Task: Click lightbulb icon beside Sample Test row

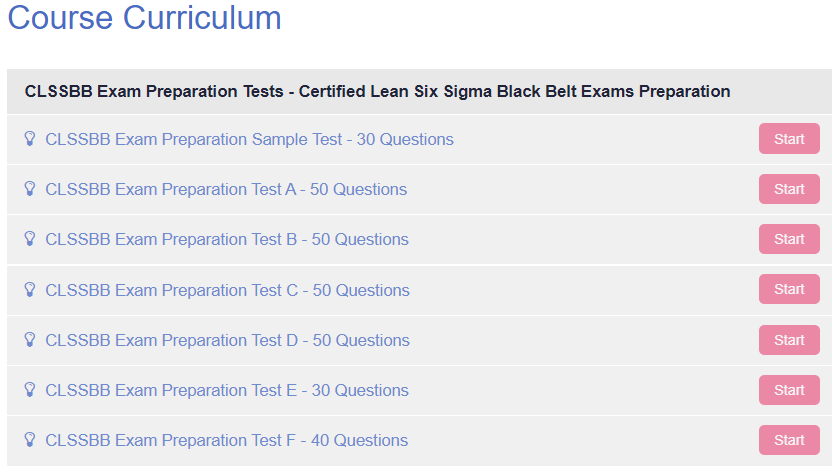Action: tap(30, 139)
